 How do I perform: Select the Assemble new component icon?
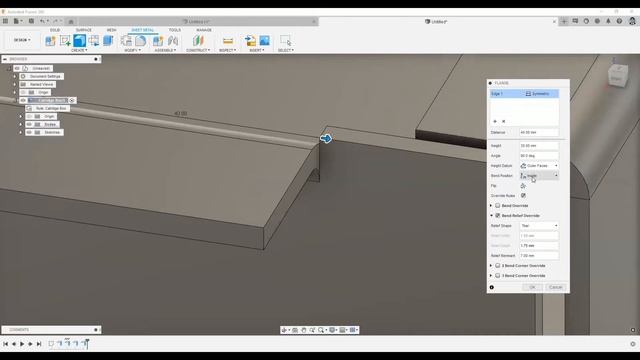(158, 40)
